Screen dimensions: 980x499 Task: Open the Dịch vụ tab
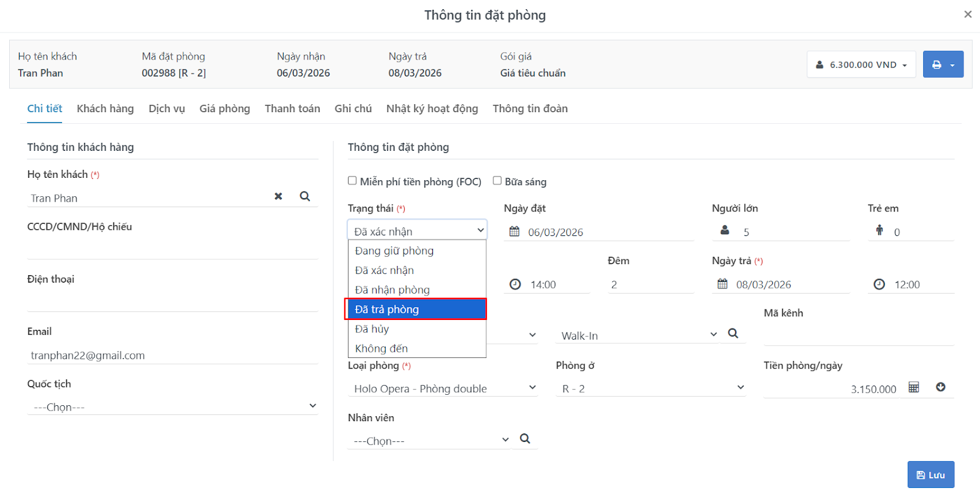(167, 109)
